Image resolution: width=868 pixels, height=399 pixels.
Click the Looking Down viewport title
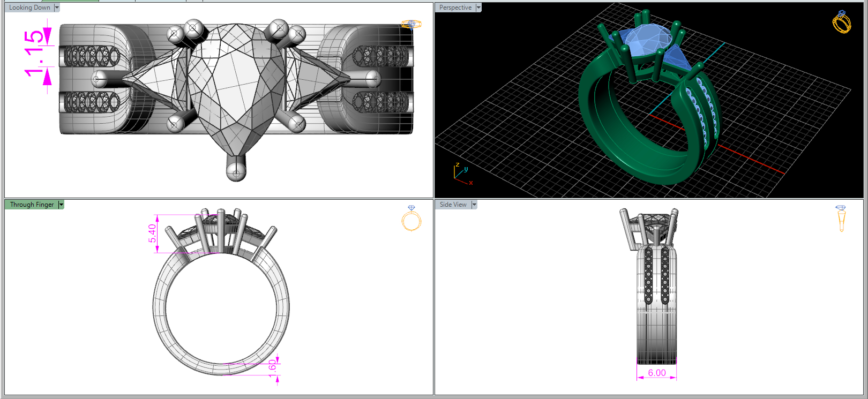click(x=29, y=7)
